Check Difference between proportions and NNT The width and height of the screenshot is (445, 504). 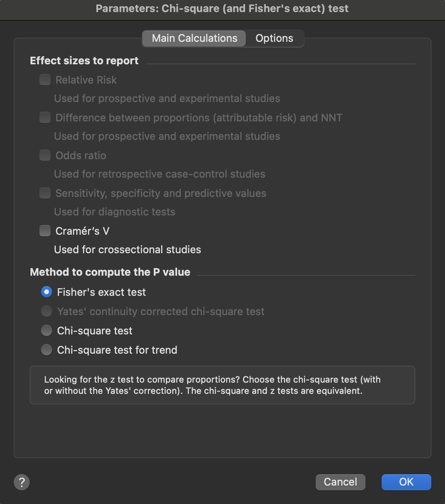45,117
